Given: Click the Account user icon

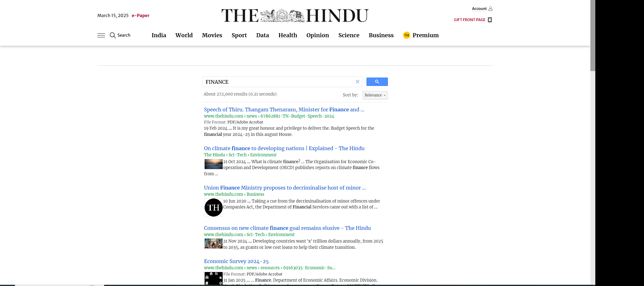Looking at the screenshot, I should (491, 9).
